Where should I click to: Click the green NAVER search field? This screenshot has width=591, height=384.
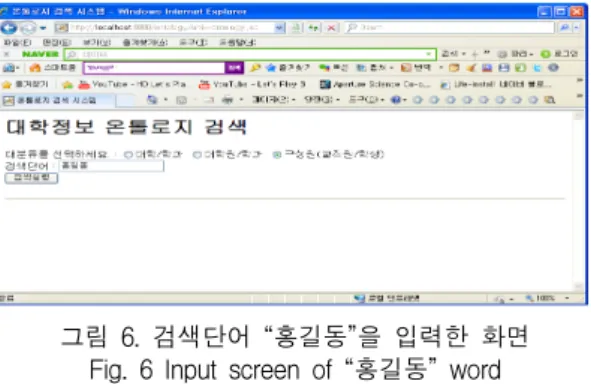tap(250, 54)
